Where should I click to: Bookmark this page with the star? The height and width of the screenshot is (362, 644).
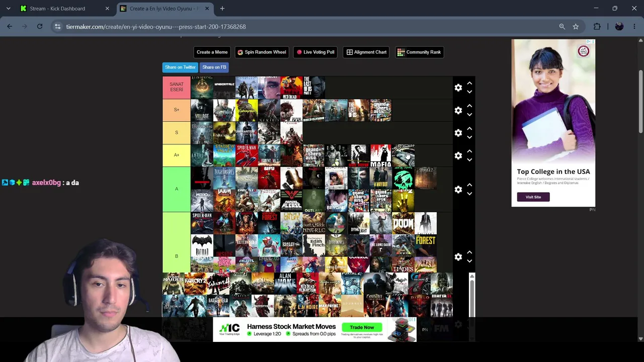pos(576,27)
